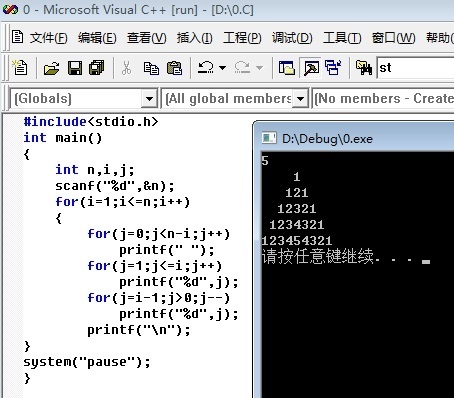Open the 调试(D) menu
This screenshot has height=398, width=454.
[292, 38]
